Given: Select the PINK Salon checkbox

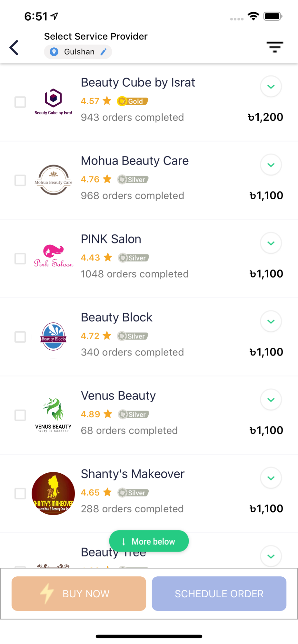Looking at the screenshot, I should [20, 259].
